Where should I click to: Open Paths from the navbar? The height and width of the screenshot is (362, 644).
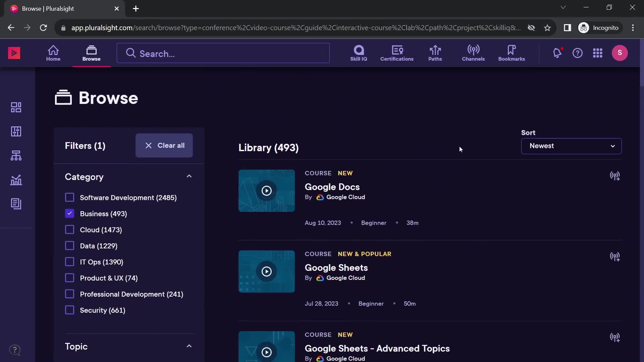click(435, 53)
